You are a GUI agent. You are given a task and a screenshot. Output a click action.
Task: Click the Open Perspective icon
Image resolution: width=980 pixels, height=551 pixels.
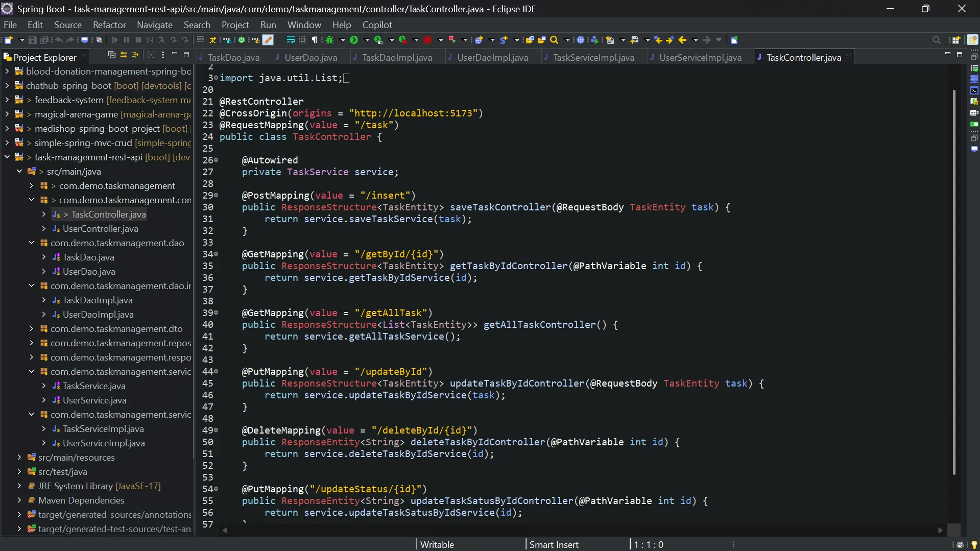[957, 40]
